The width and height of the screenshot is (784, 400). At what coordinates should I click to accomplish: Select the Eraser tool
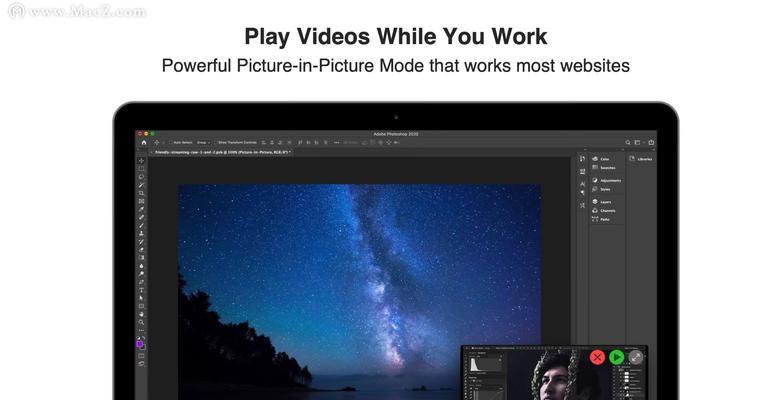click(x=142, y=248)
